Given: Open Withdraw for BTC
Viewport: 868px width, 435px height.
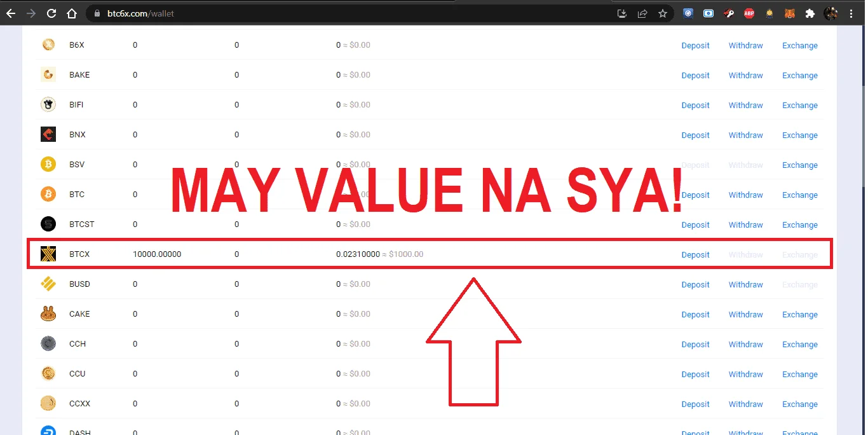Looking at the screenshot, I should 745,195.
